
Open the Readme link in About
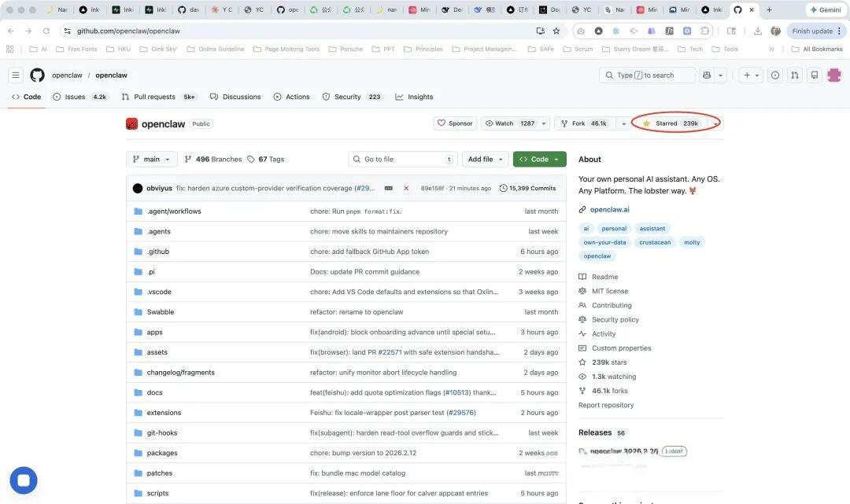pyautogui.click(x=604, y=277)
